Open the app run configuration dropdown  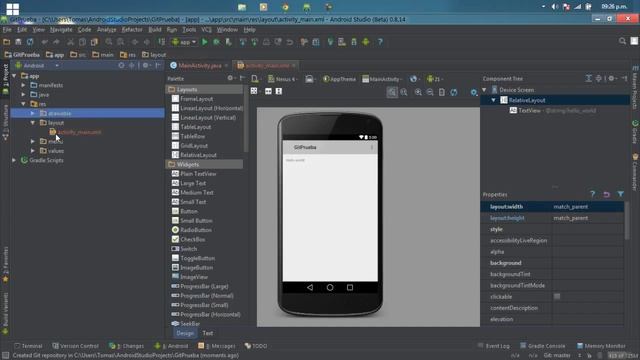(x=184, y=42)
